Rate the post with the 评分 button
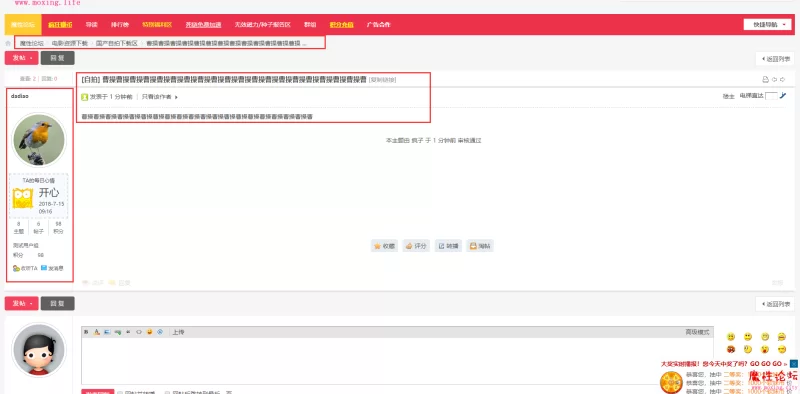Viewport: 800px width, 394px height. (x=416, y=246)
